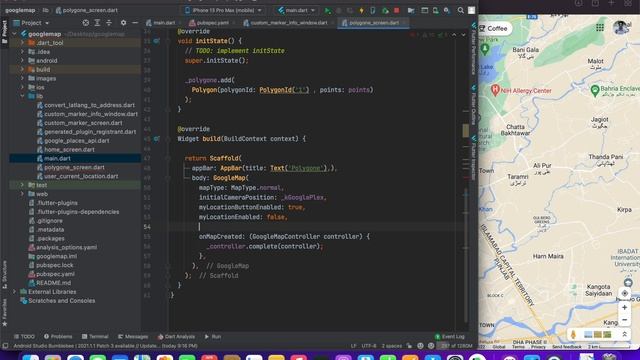Image resolution: width=640 pixels, height=360 pixels.
Task: Open the Device Manager icon in the toolbar
Action: point(436,10)
